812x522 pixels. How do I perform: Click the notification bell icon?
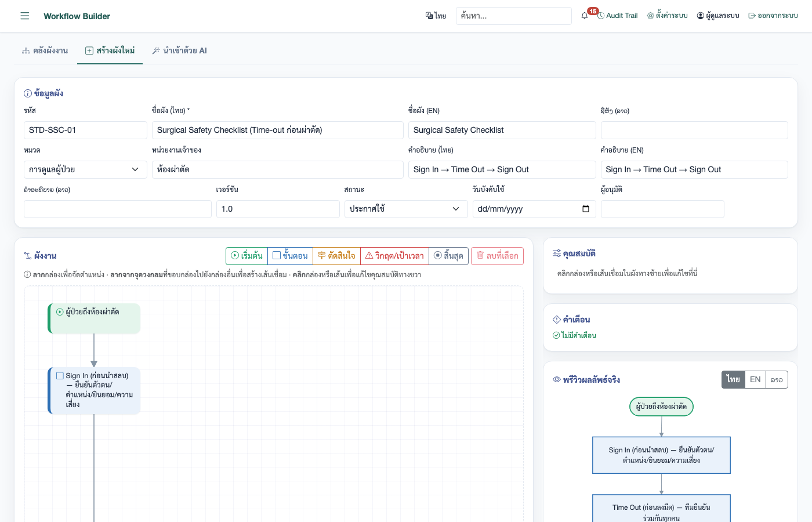[585, 16]
